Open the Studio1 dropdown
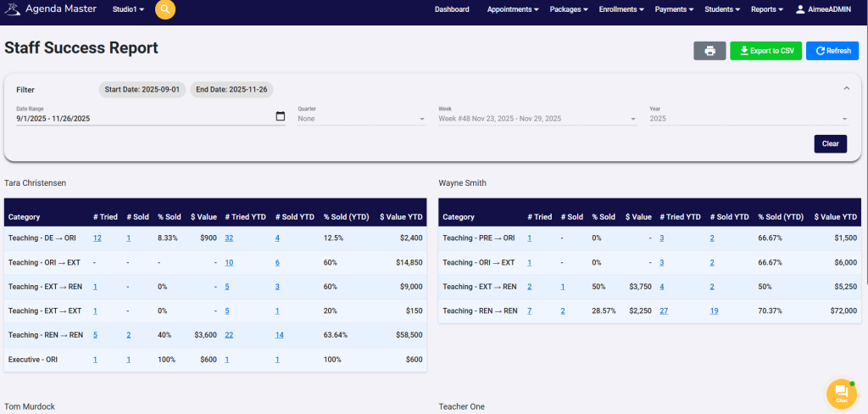Image resolution: width=868 pixels, height=414 pixels. [x=128, y=9]
